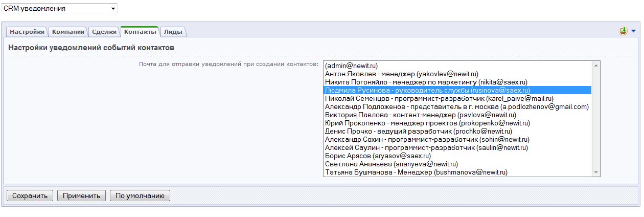Switch to the Настройки tab
Image resolution: width=644 pixels, height=217 pixels.
coord(27,32)
